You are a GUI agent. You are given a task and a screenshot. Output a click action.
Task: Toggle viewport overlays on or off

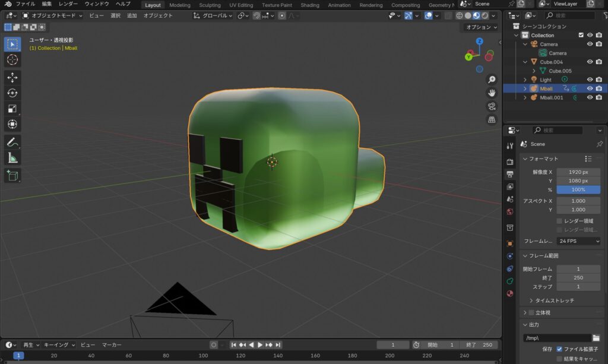tap(429, 15)
